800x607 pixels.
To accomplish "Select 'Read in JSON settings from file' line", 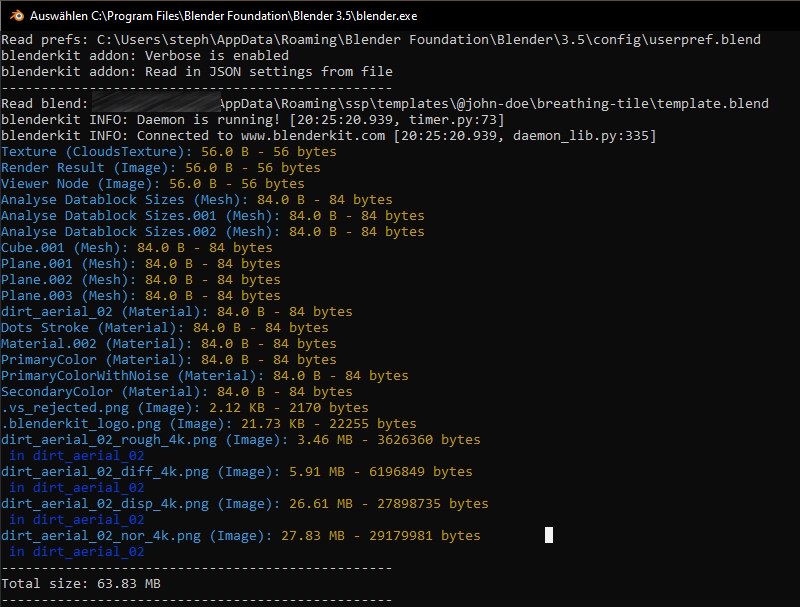I will 197,71.
